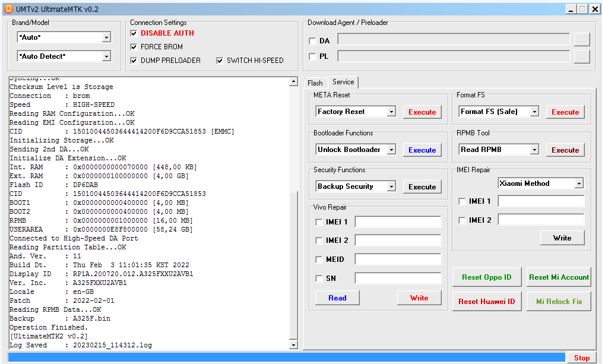Click the blue progress bar
This screenshot has height=364, width=602.
(x=286, y=358)
